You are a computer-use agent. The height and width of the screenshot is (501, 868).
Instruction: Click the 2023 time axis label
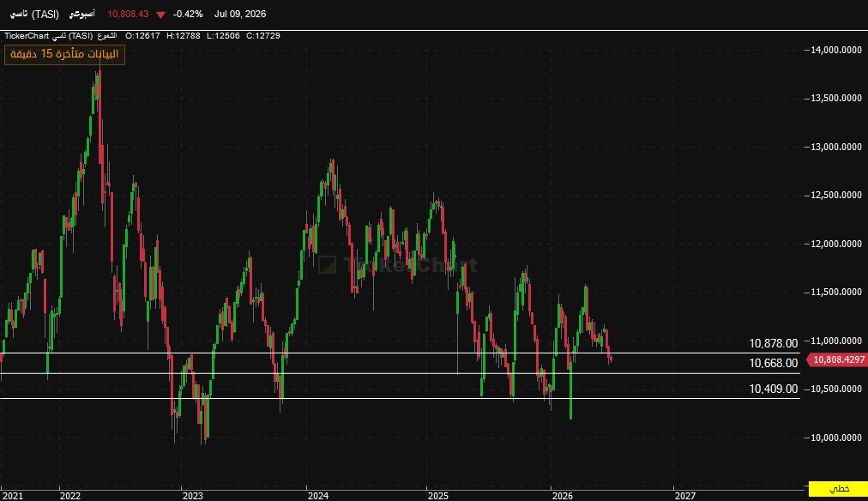pyautogui.click(x=193, y=496)
